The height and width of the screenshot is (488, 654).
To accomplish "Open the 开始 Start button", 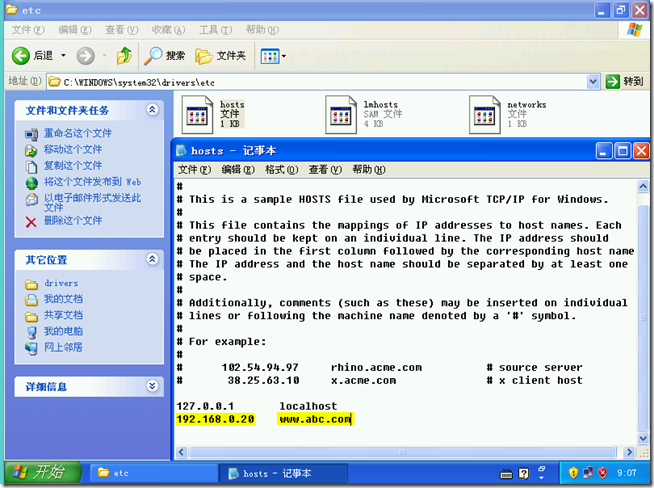I will 42,473.
